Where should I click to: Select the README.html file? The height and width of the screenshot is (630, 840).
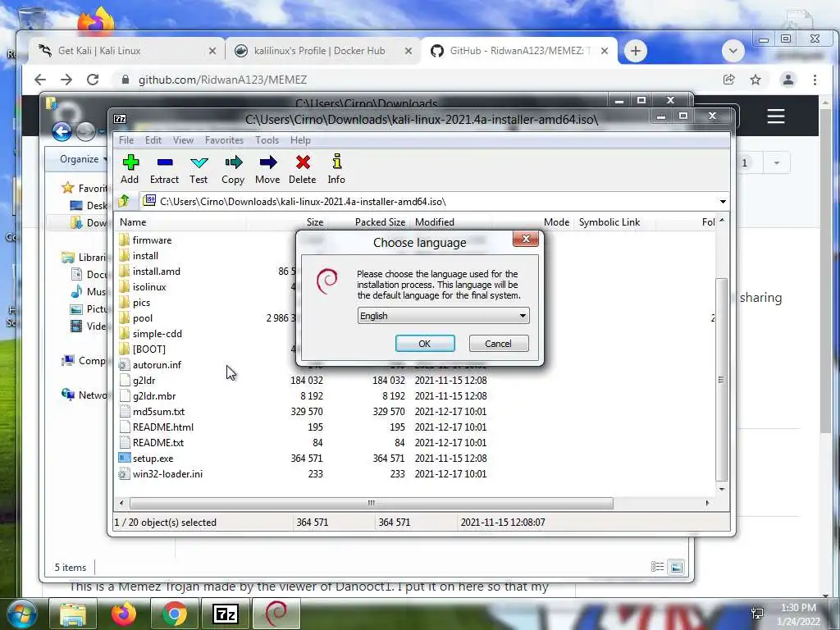pyautogui.click(x=163, y=427)
